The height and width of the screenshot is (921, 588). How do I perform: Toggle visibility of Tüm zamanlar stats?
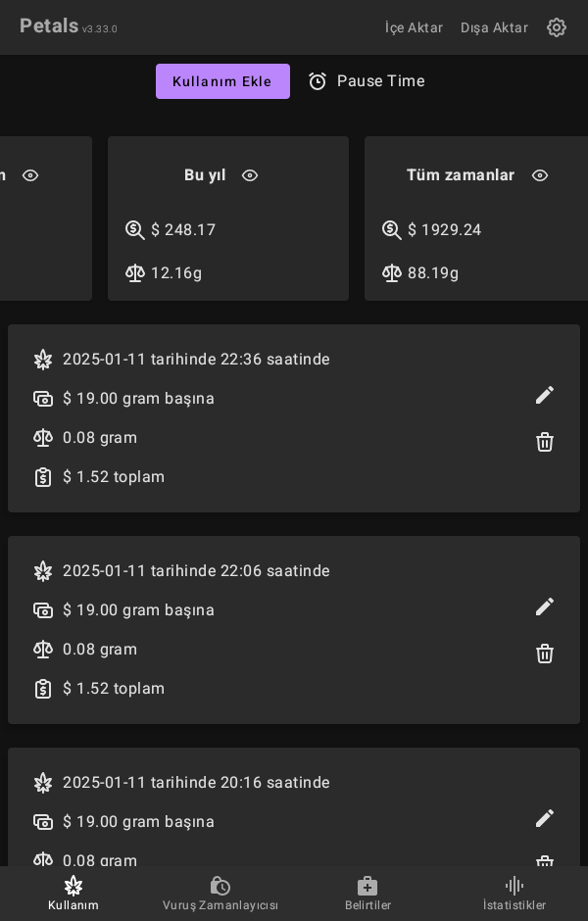(540, 175)
